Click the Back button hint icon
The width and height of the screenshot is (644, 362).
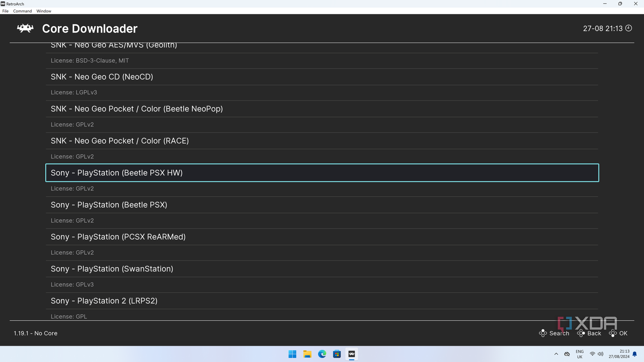point(581,333)
